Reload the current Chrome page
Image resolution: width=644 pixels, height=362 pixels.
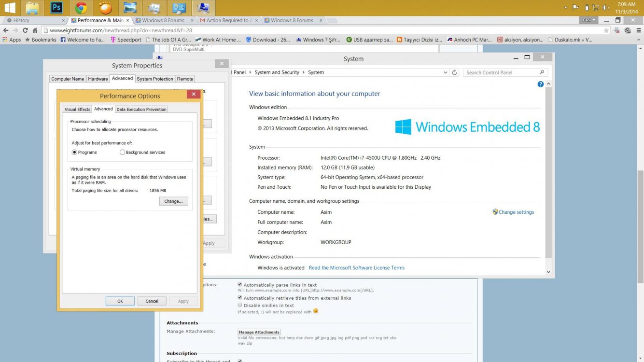25,30
